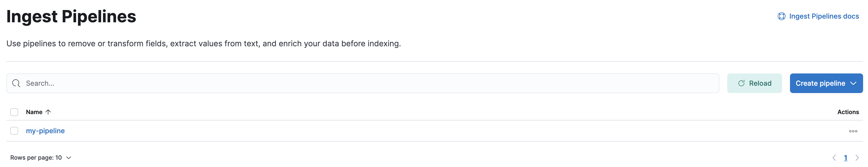868x167 pixels.
Task: Click the sort arrow next to Name
Action: [48, 112]
